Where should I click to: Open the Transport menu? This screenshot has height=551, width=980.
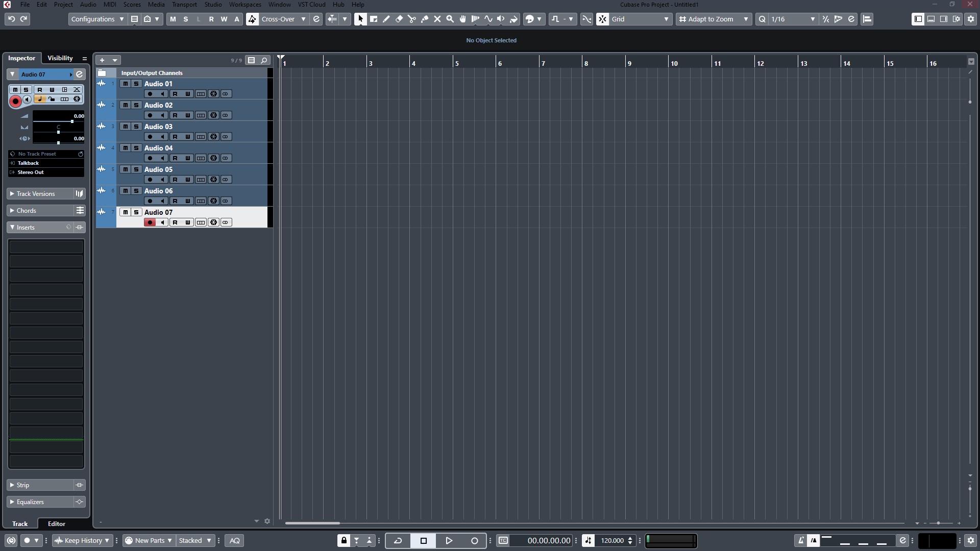tap(184, 5)
